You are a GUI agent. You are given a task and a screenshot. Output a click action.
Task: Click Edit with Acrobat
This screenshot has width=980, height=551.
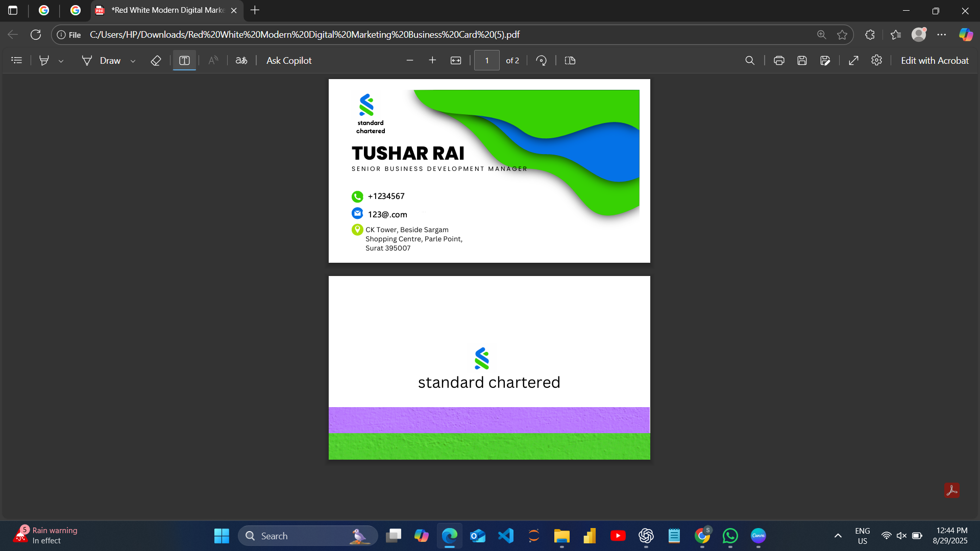[935, 60]
